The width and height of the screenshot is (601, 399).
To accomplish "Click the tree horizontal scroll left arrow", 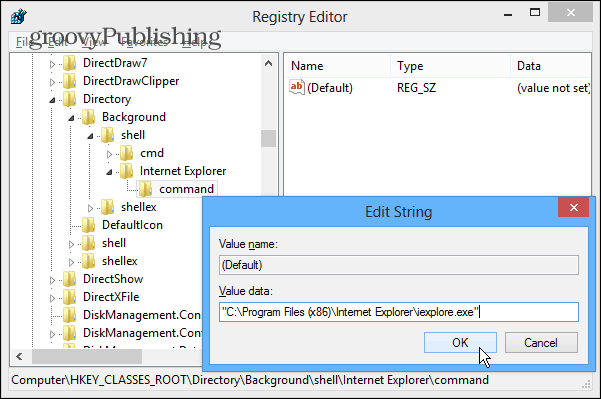I will pyautogui.click(x=20, y=356).
